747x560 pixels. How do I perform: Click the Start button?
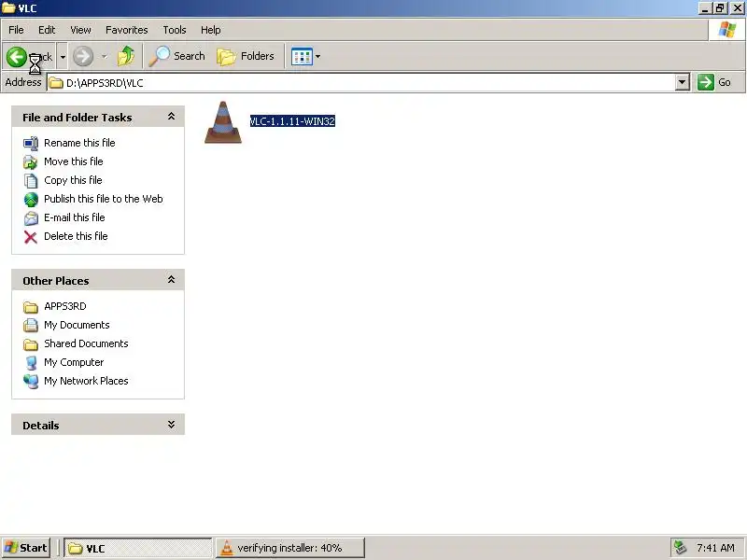[26, 548]
